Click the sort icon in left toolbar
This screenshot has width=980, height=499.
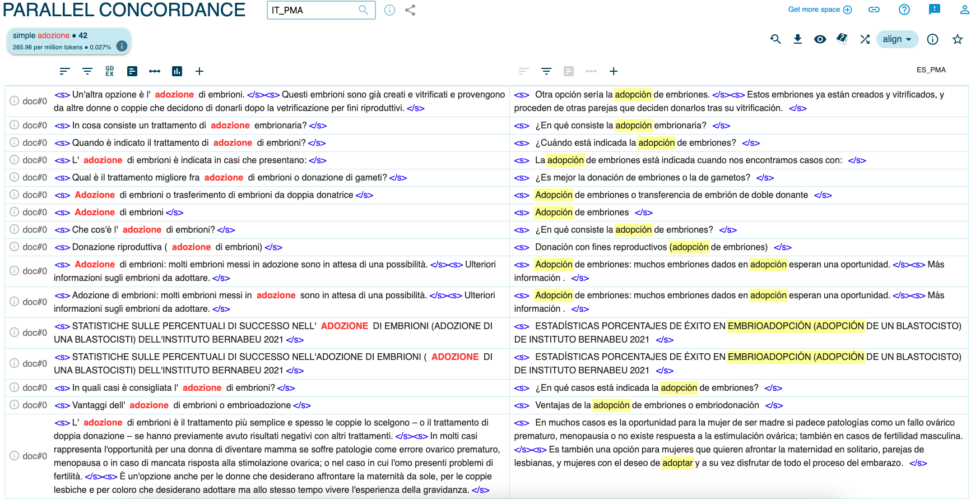[65, 71]
